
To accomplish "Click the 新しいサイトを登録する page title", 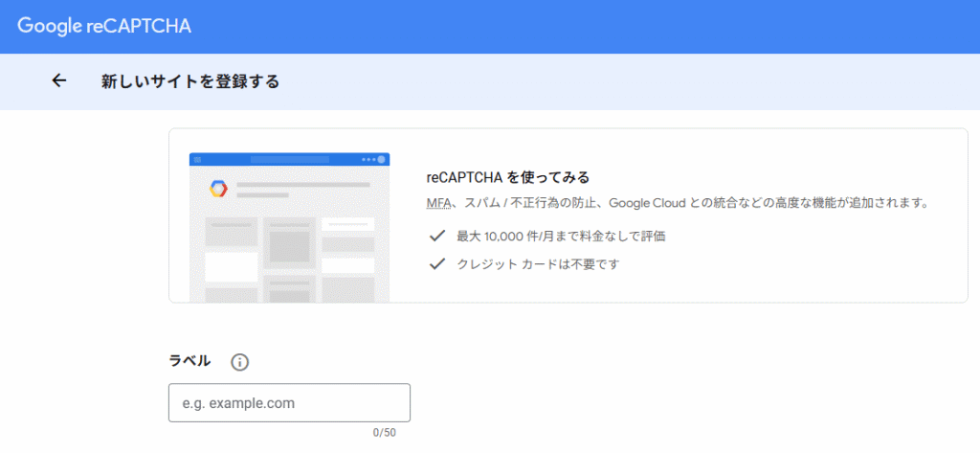I will (x=190, y=81).
